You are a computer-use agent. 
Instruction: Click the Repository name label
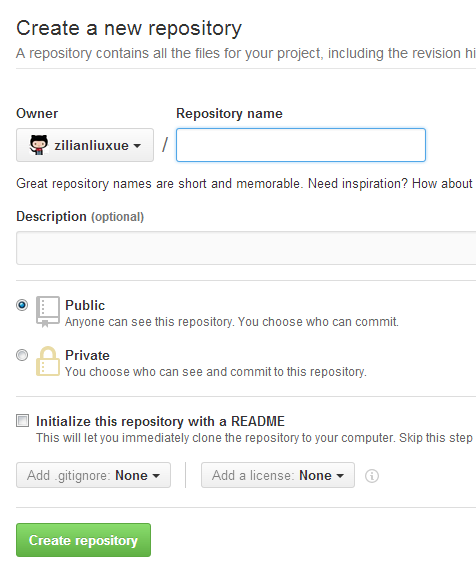(229, 114)
